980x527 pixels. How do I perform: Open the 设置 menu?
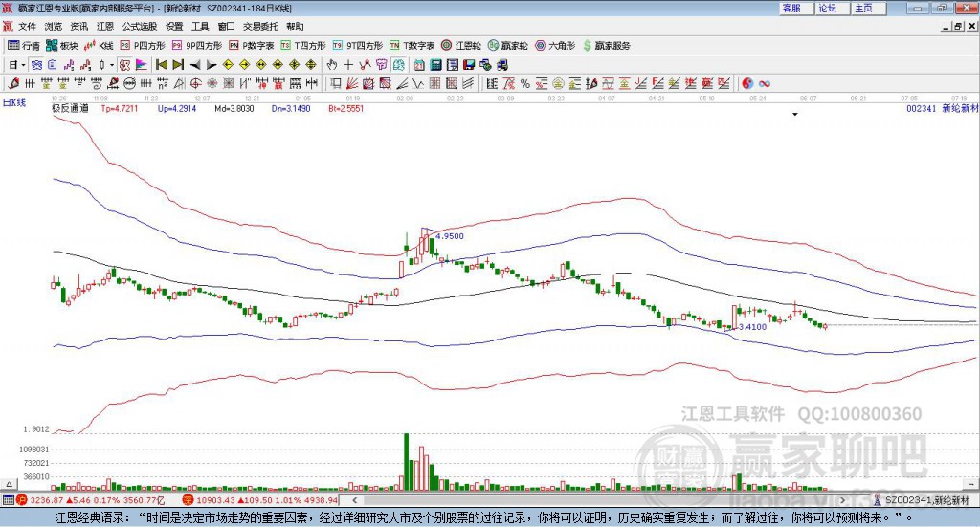click(174, 26)
